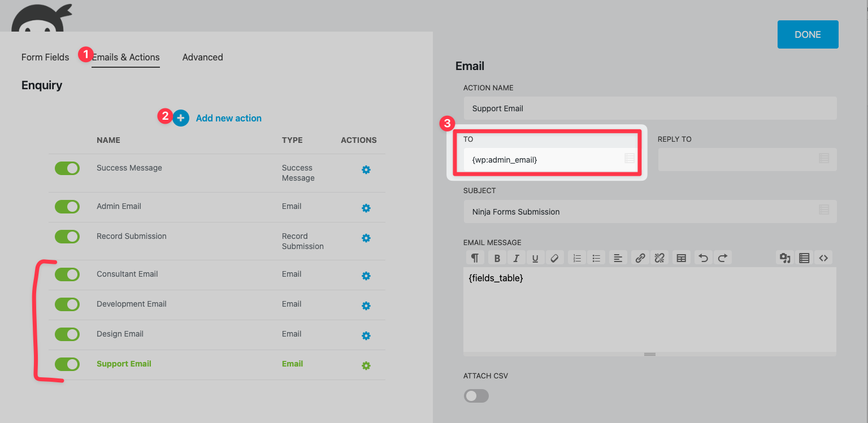Screen dimensions: 868x423
Task: Open merge tags list in To field
Action: 629,159
